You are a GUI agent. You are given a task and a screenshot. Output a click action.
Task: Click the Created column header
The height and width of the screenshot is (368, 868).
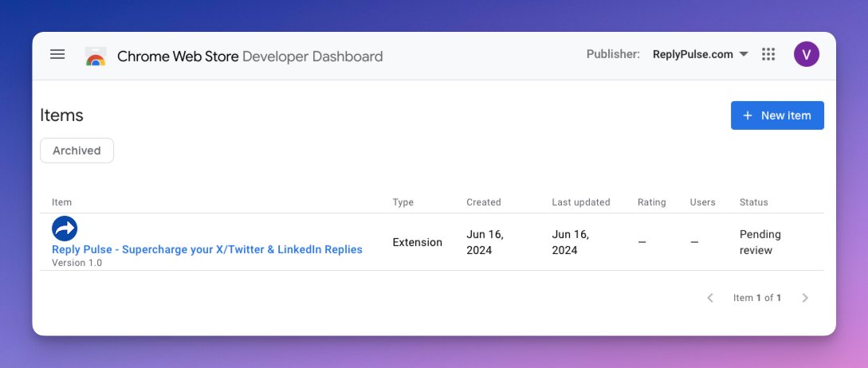(x=483, y=202)
